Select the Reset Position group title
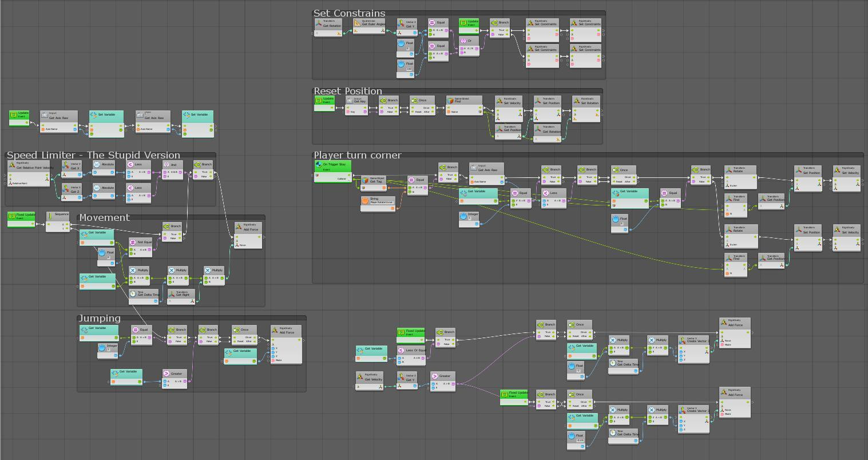 (x=347, y=91)
